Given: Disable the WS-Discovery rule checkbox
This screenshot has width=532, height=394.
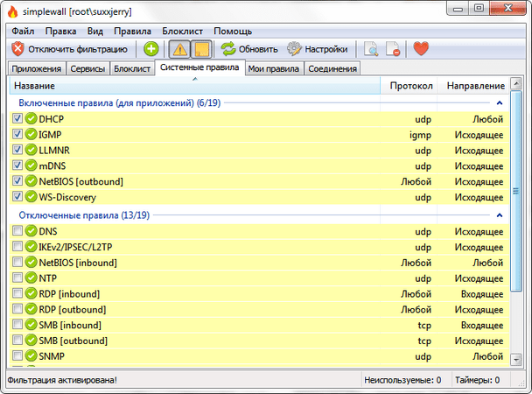Looking at the screenshot, I should (17, 197).
